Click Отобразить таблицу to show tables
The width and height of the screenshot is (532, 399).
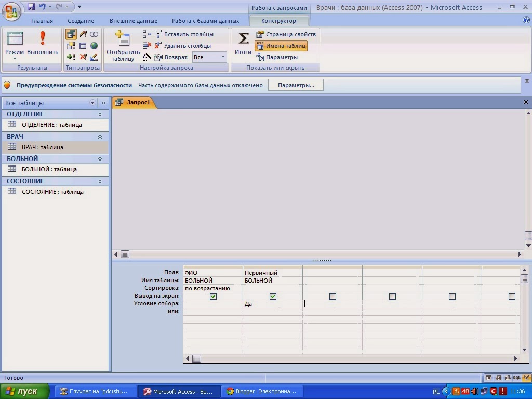123,46
